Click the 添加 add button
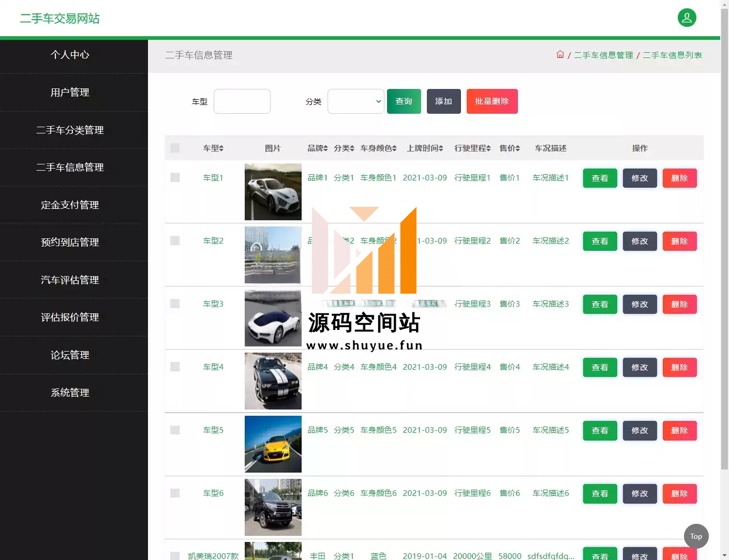Viewport: 729px width, 560px height. pyautogui.click(x=444, y=101)
